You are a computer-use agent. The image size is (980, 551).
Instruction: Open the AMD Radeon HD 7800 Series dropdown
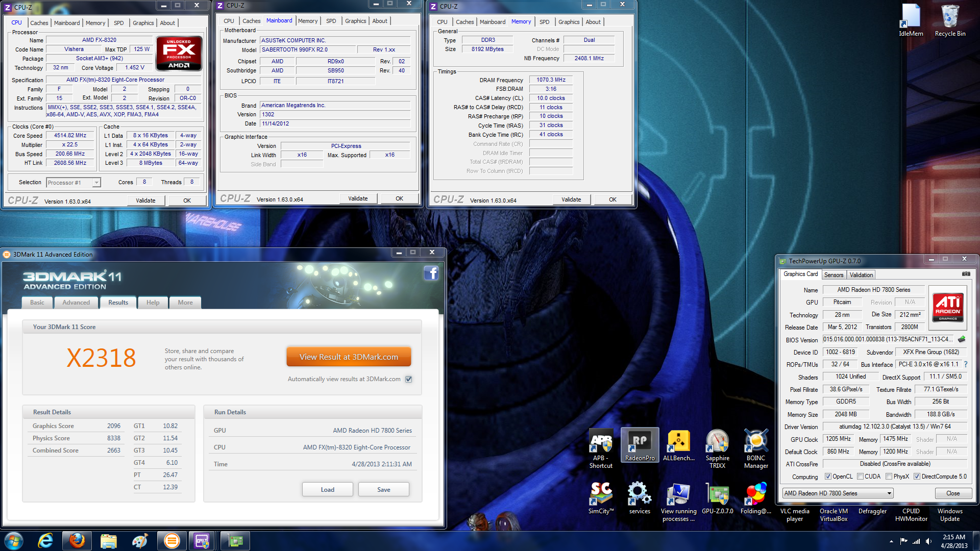tap(838, 493)
